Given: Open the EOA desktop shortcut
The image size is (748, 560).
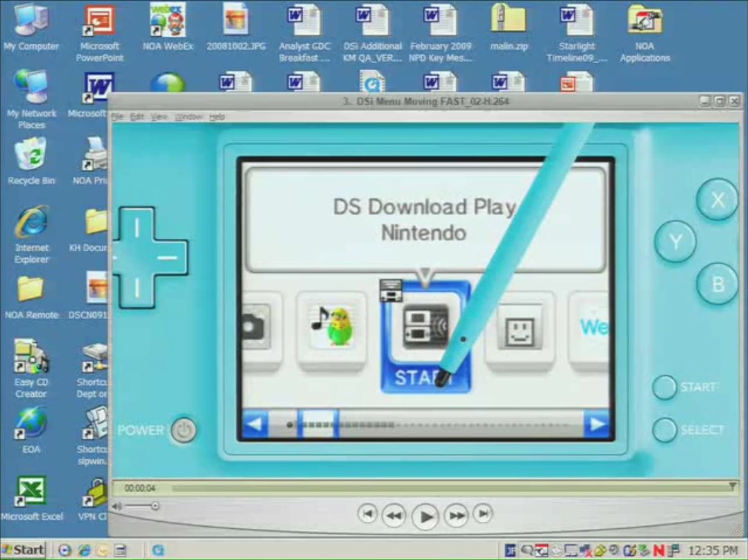Looking at the screenshot, I should 31,430.
